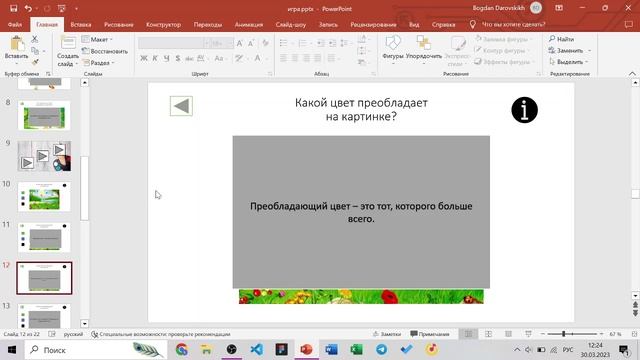Click Найти find button
Image resolution: width=640 pixels, height=360 pixels.
pos(562,39)
